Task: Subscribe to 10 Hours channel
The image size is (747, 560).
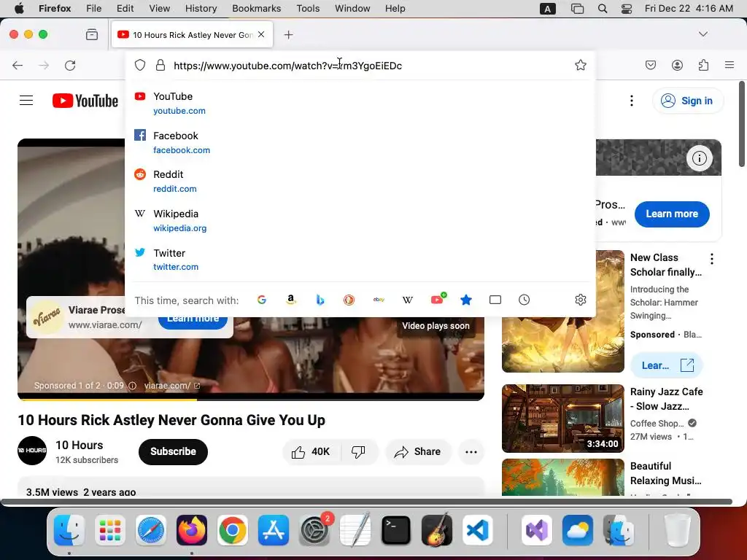Action: (x=173, y=451)
